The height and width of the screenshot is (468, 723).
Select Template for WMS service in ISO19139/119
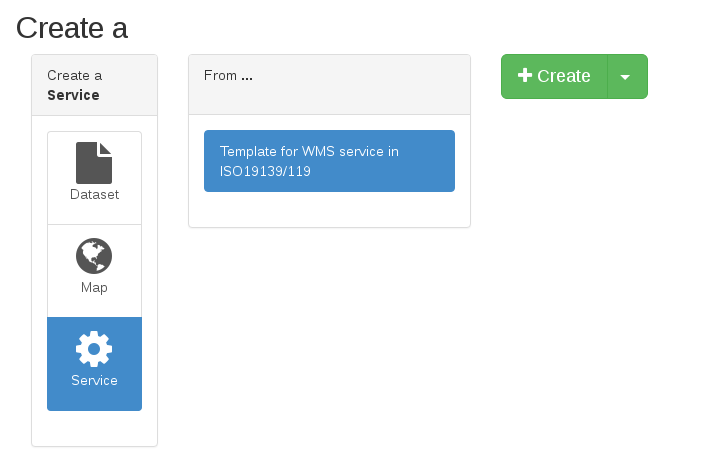[x=329, y=161]
